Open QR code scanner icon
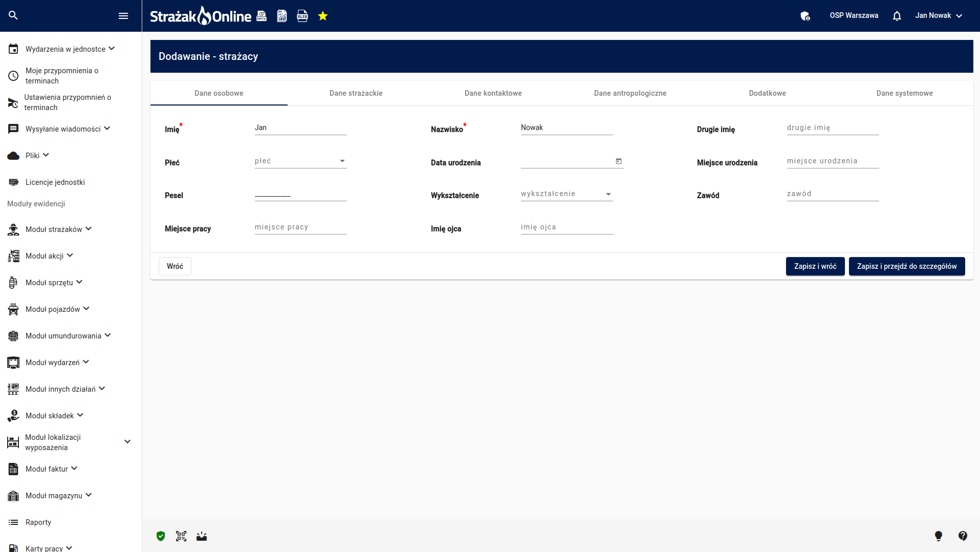 click(181, 536)
